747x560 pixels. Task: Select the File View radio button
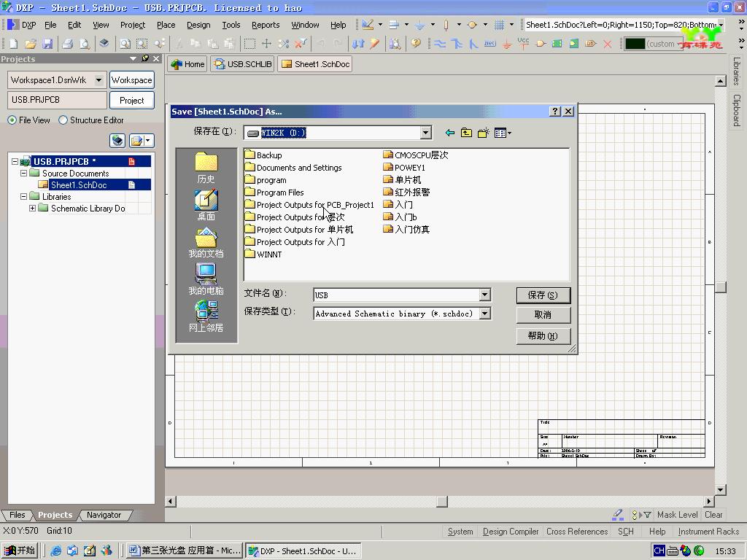[x=12, y=120]
